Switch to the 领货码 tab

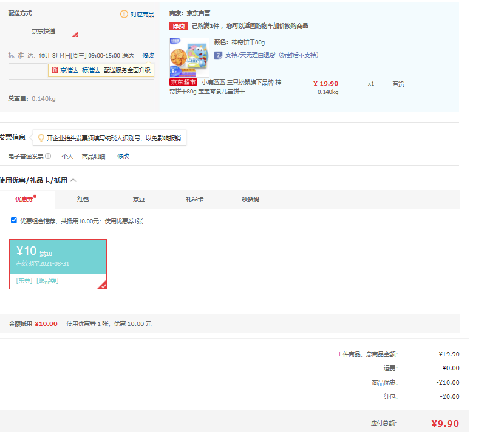(x=250, y=200)
